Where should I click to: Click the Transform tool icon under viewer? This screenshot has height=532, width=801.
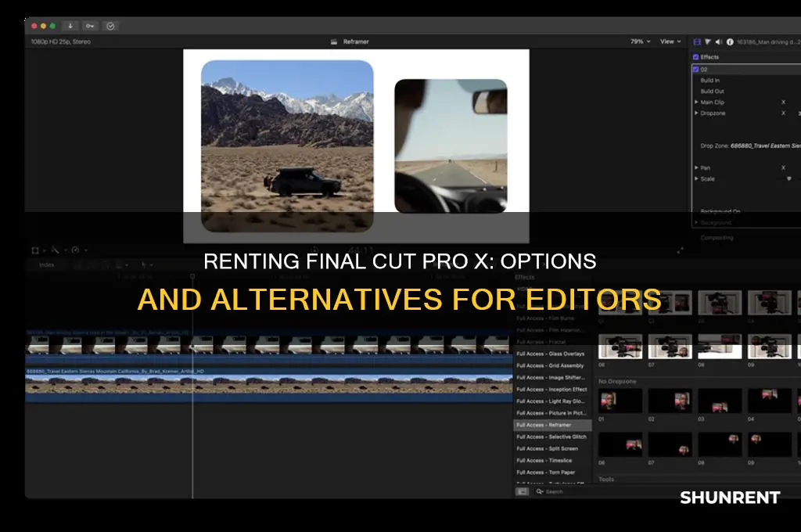pyautogui.click(x=35, y=250)
